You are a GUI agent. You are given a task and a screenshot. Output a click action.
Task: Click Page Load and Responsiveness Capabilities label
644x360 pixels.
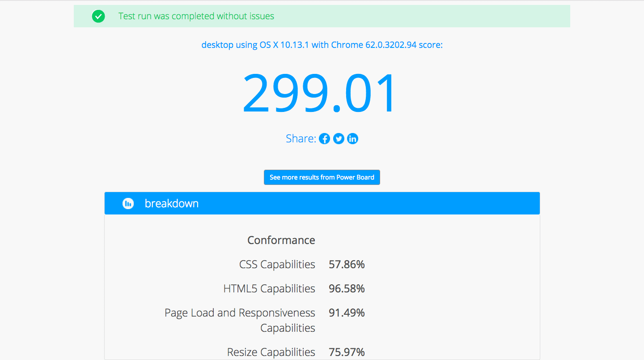point(240,320)
